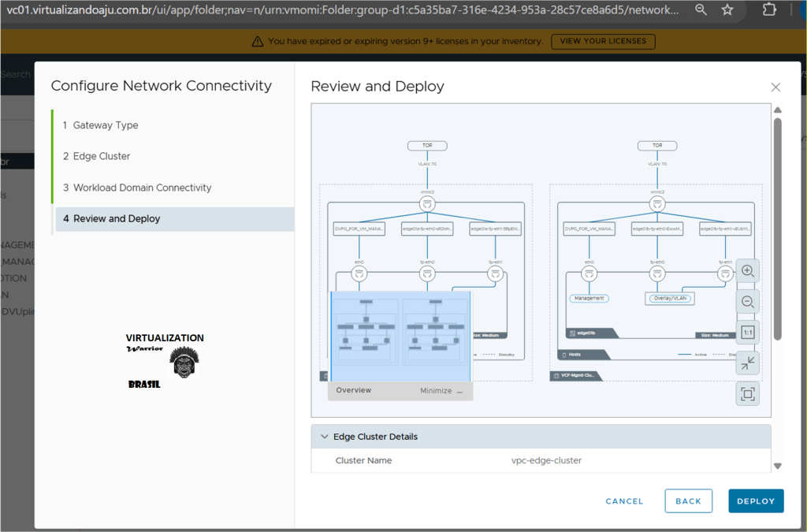Close the Review and Deploy dialog

tap(775, 87)
